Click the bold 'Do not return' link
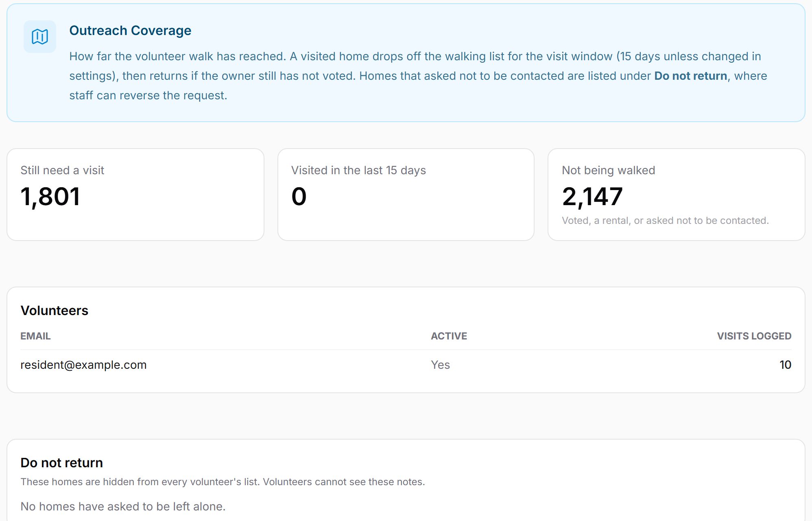The height and width of the screenshot is (521, 812). point(690,76)
